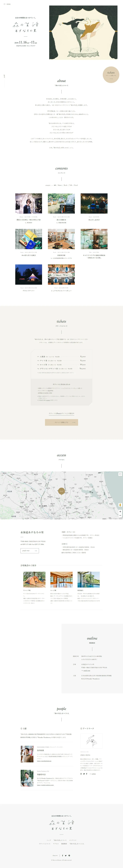The height and width of the screenshot is (868, 123).
Task: Open the library room interior photo
Action: point(61,239)
